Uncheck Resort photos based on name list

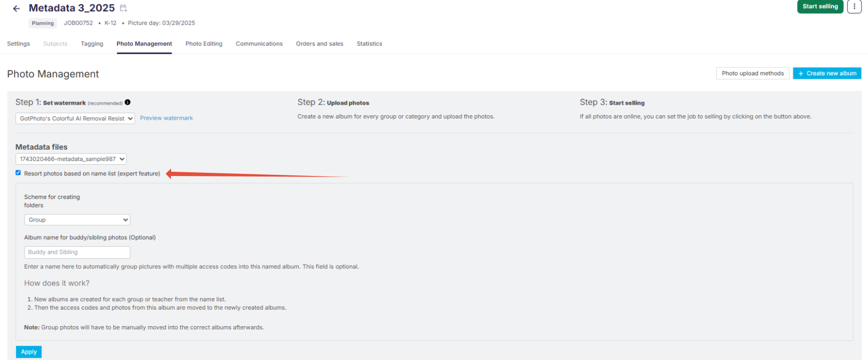[18, 173]
